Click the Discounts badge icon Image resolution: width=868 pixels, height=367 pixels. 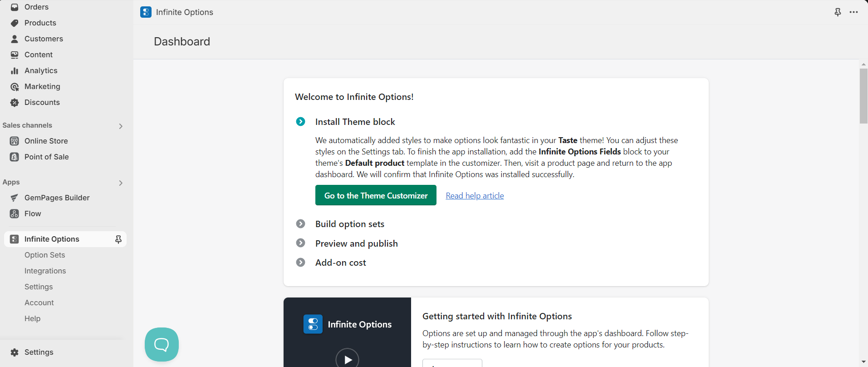[15, 103]
